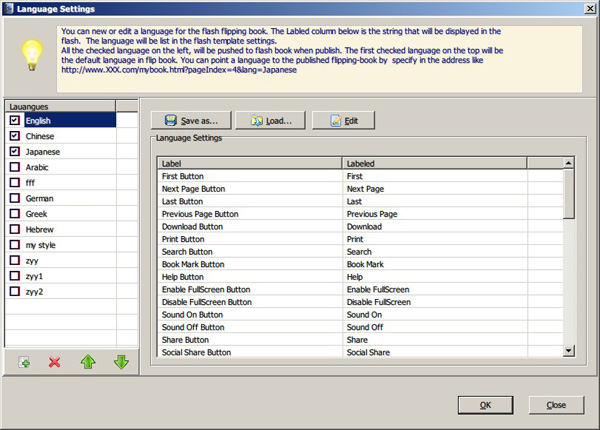Viewport: 600px width, 430px height.
Task: Confirm with the OK button
Action: click(x=486, y=405)
